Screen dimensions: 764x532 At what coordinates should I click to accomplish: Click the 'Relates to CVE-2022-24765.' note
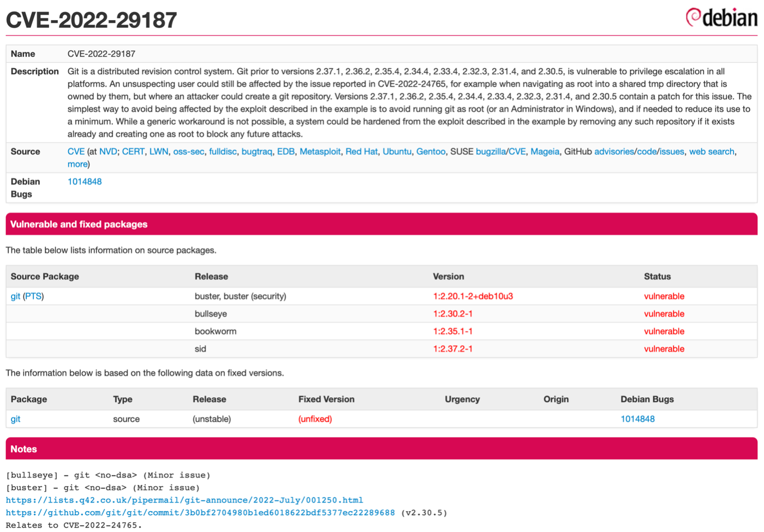pos(74,525)
